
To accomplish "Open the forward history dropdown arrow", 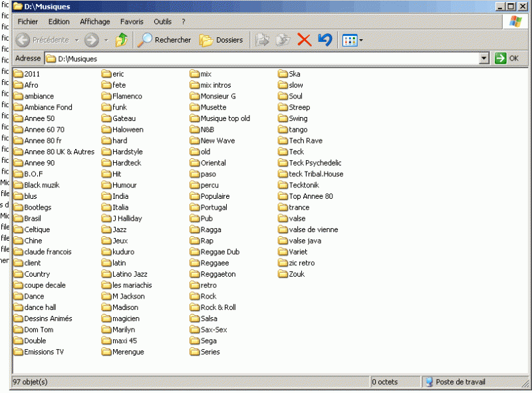I will [x=106, y=41].
